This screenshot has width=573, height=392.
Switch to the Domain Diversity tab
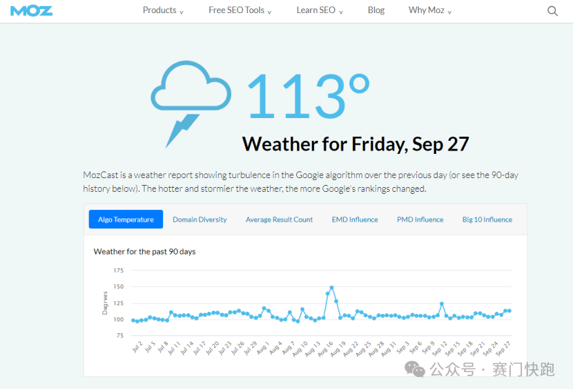[x=200, y=219]
